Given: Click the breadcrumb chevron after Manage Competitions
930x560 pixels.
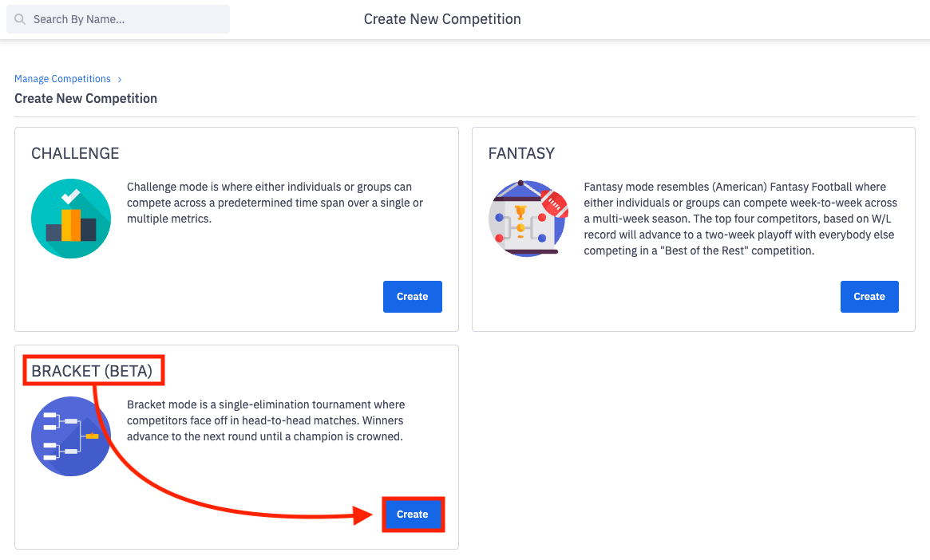Looking at the screenshot, I should pyautogui.click(x=120, y=79).
